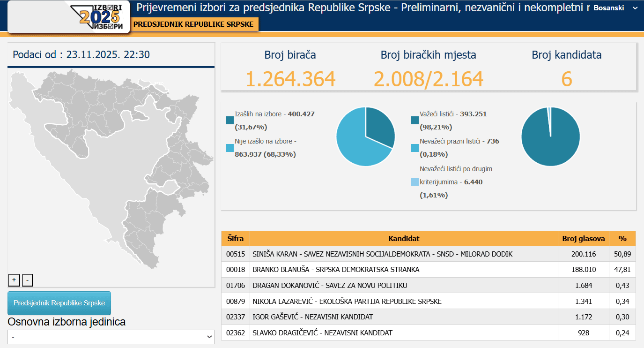Click the Izašlih na izbore legend swatch
644x348 pixels.
click(x=229, y=121)
